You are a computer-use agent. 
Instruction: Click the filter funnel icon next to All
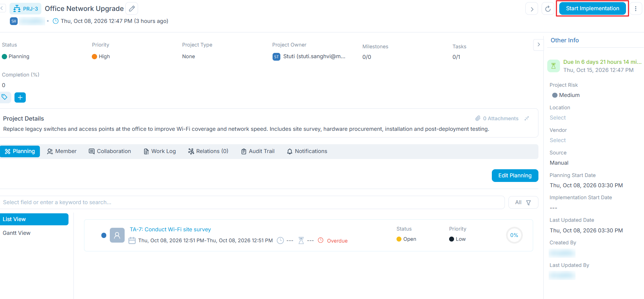pyautogui.click(x=529, y=203)
